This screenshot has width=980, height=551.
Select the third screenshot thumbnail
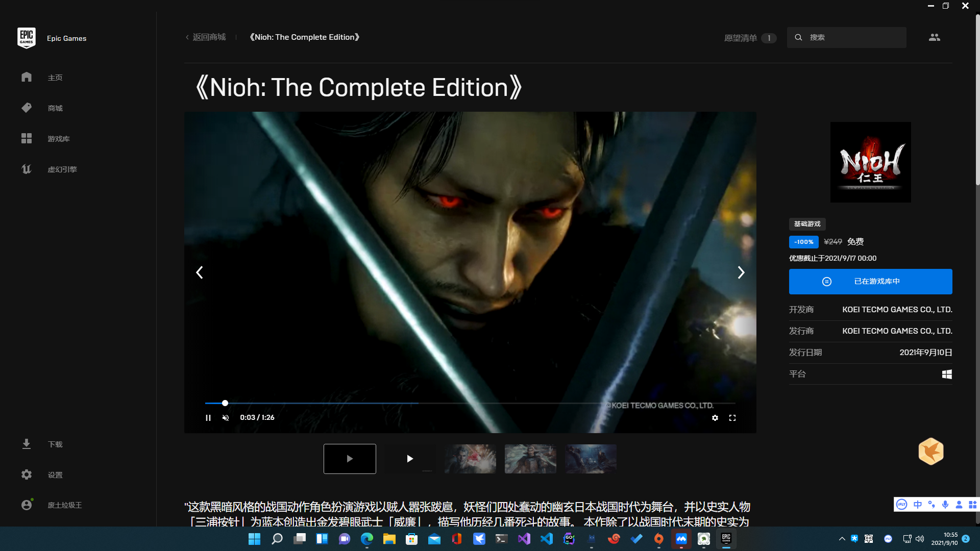point(470,459)
